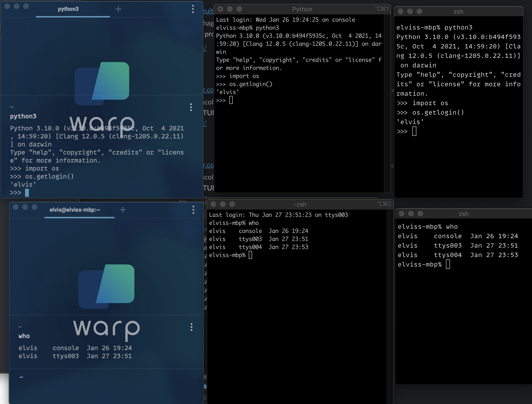Screen dimensions: 532x404
Task: Open the underlined '/' hyperlink in the background browser
Action: point(205,49)
